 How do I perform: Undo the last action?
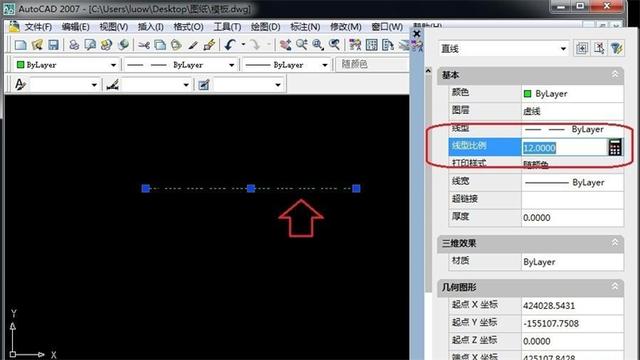[231, 44]
